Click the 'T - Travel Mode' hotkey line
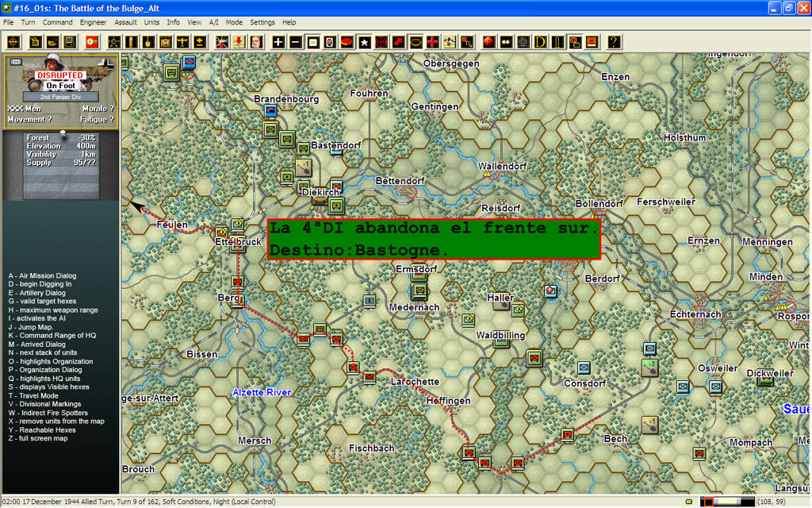The width and height of the screenshot is (812, 508). [33, 395]
